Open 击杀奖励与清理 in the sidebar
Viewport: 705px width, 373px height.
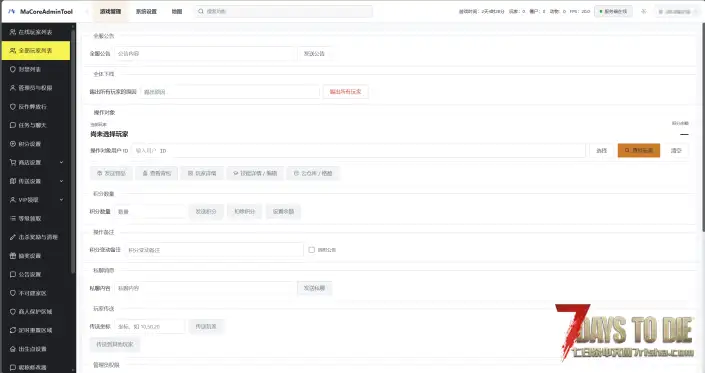pos(36,237)
